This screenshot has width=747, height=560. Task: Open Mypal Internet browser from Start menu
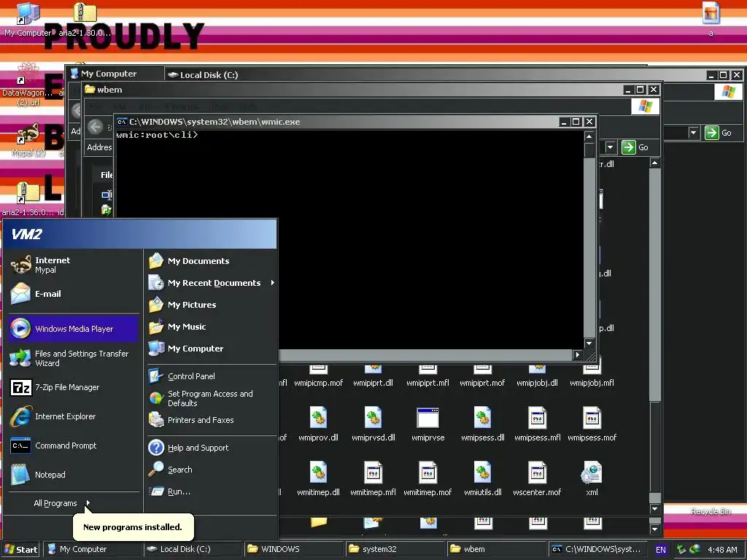click(x=73, y=265)
